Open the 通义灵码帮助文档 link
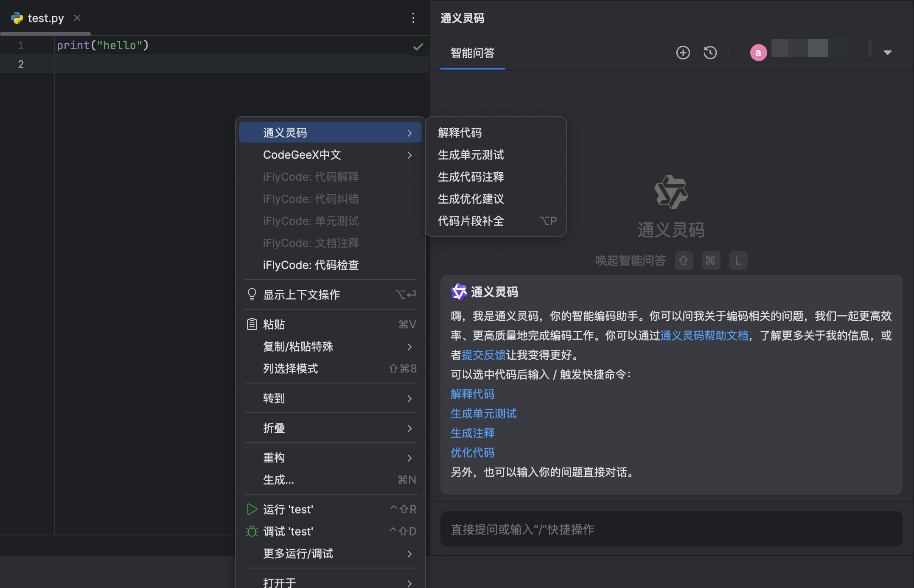This screenshot has height=588, width=914. click(x=705, y=336)
